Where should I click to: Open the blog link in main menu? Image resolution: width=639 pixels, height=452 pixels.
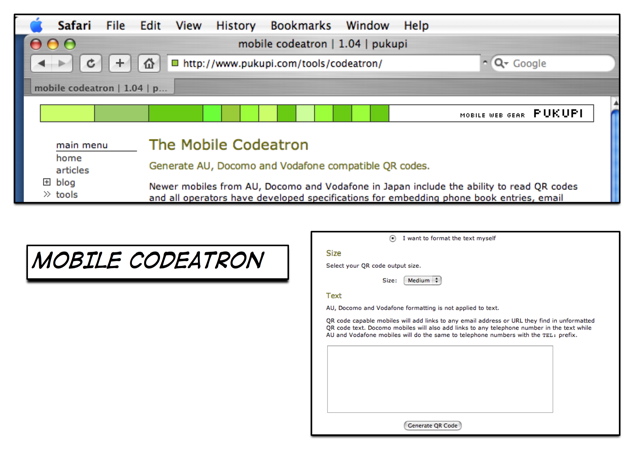(66, 182)
